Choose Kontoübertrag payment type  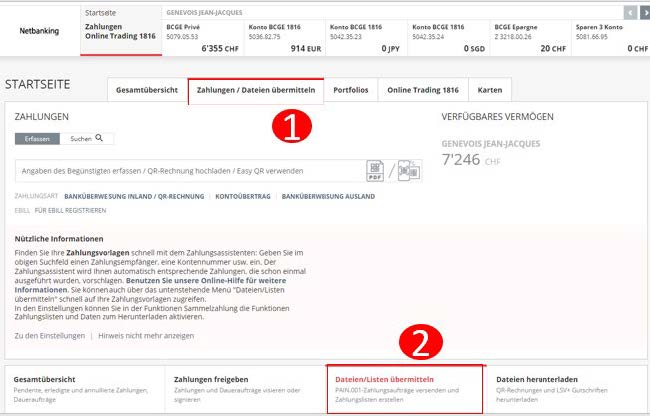pyautogui.click(x=243, y=197)
